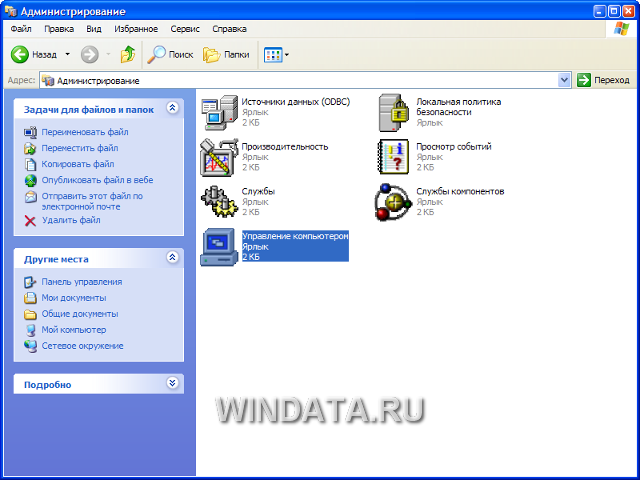
Task: Click Копировать файл link
Action: [x=78, y=164]
